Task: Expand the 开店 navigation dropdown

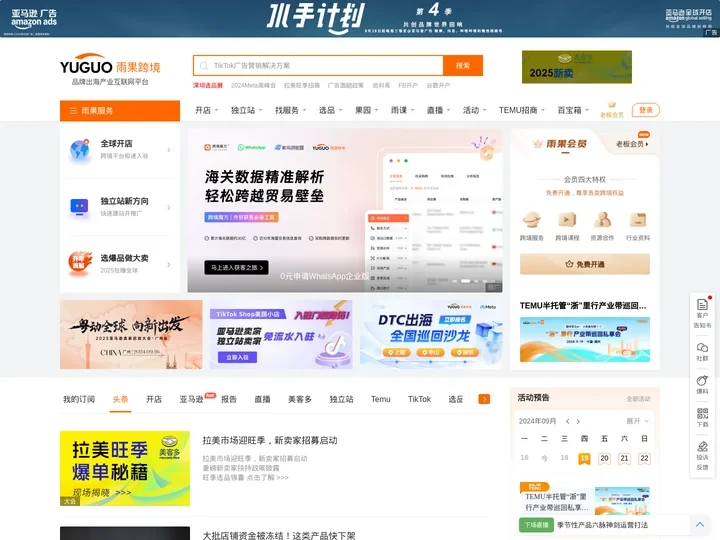Action: click(x=207, y=110)
